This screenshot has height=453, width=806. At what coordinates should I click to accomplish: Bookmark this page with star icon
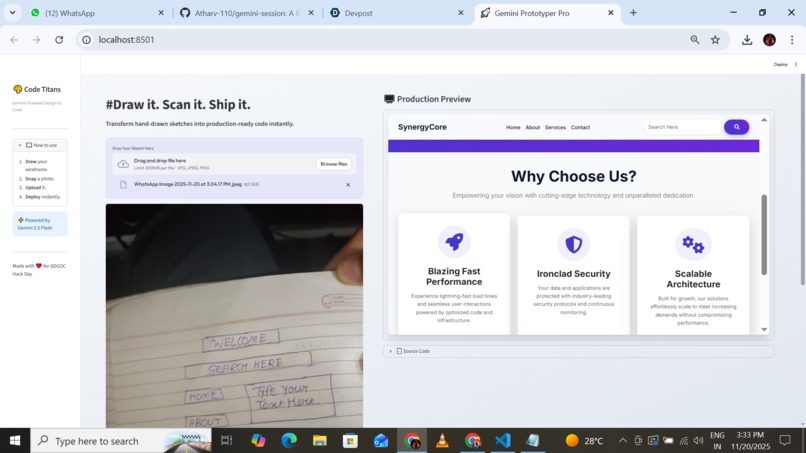(715, 40)
